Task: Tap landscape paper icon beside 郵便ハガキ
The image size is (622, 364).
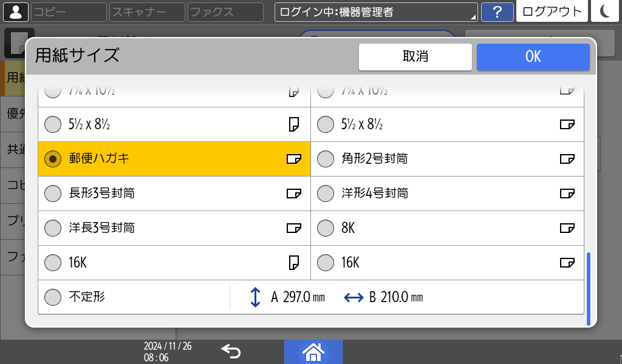Action: (x=294, y=158)
